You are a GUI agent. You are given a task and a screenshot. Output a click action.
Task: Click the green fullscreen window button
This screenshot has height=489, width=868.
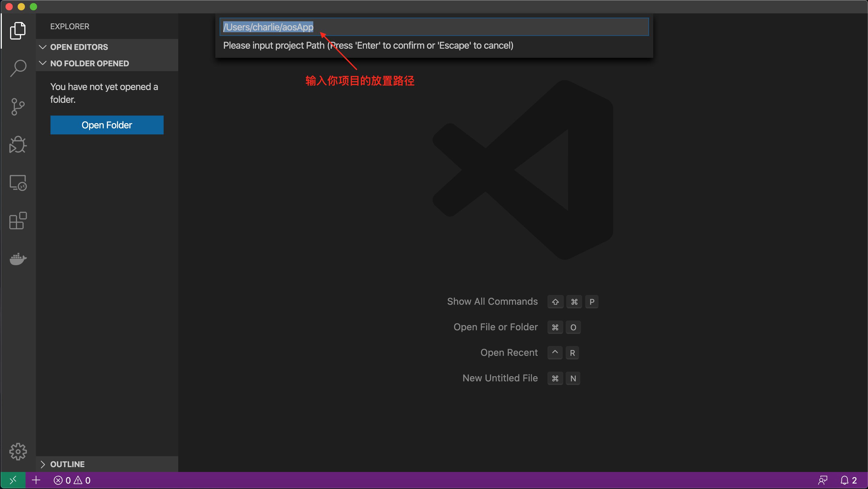33,7
